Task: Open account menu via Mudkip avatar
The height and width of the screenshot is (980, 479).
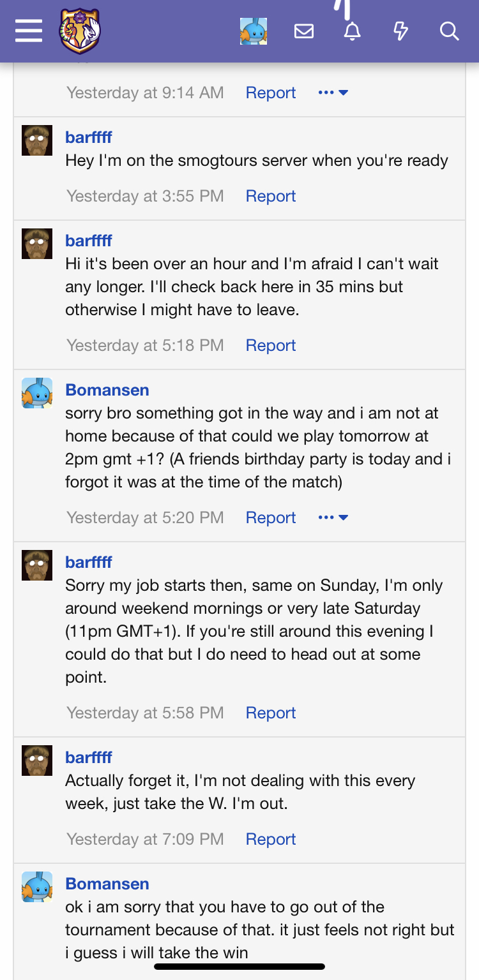Action: click(253, 31)
